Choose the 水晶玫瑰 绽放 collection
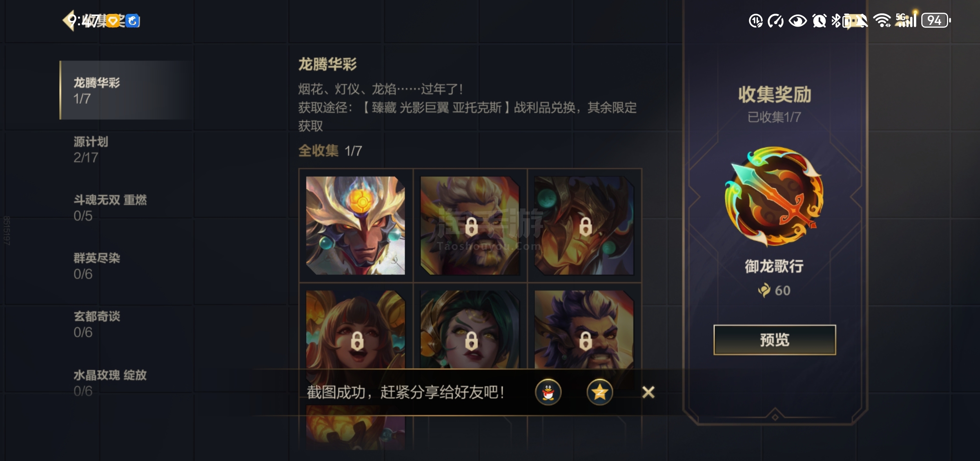The height and width of the screenshot is (461, 980). point(127,383)
